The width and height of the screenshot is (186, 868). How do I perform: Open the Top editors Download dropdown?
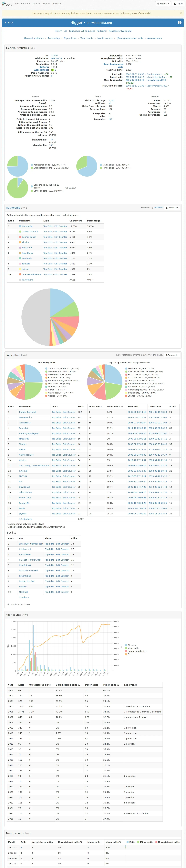pyautogui.click(x=172, y=355)
